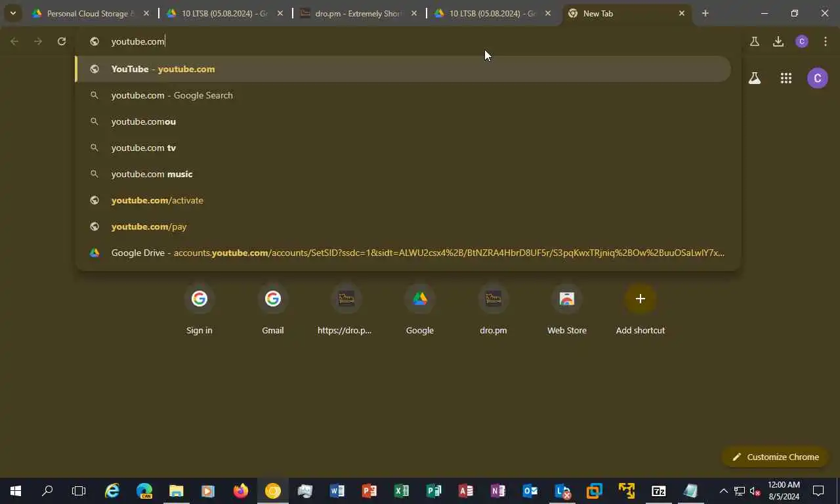Open Sign in shortcut
The image size is (840, 504).
(199, 310)
